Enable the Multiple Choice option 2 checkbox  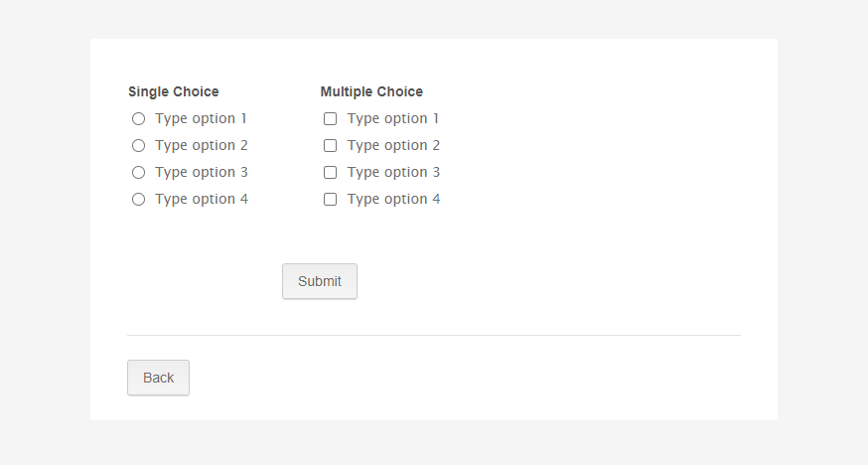[x=331, y=146]
